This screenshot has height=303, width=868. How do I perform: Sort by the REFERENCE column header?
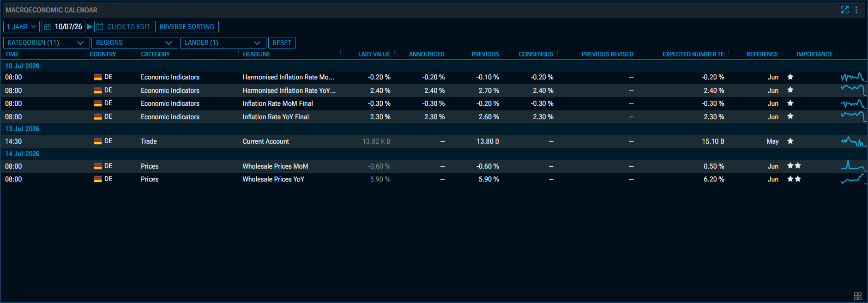coord(762,54)
